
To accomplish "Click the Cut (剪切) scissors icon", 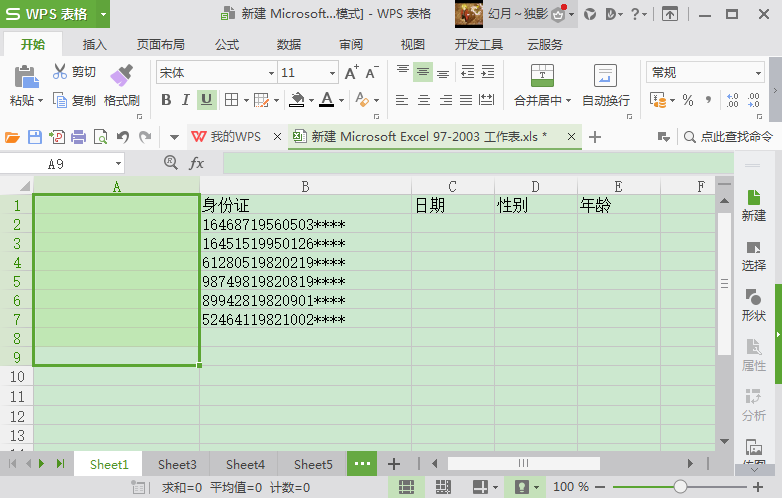I will 60,71.
